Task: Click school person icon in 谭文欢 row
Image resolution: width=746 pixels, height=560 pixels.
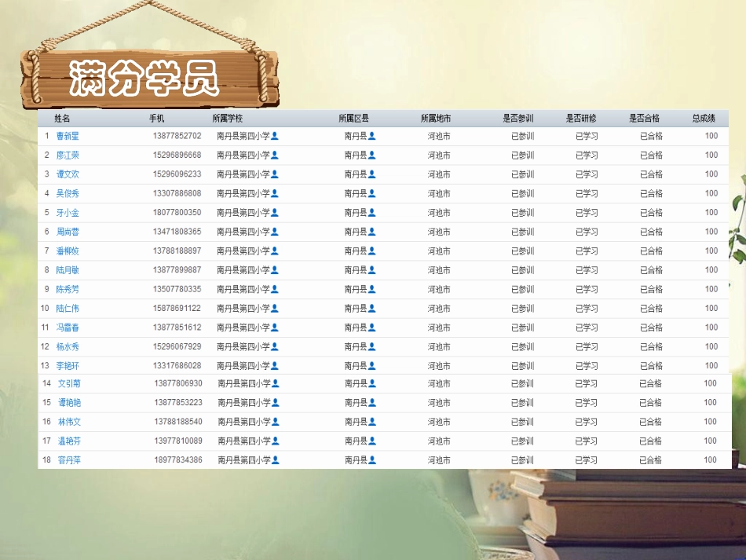Action: point(275,174)
